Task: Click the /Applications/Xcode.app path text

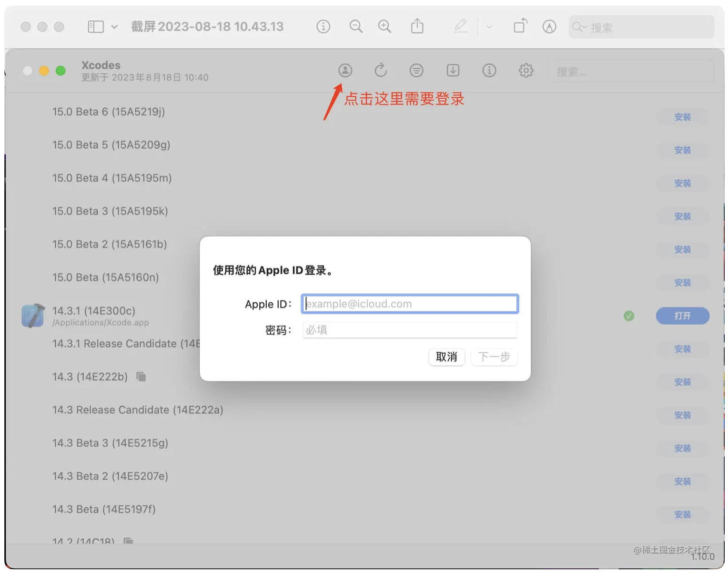Action: pos(101,323)
